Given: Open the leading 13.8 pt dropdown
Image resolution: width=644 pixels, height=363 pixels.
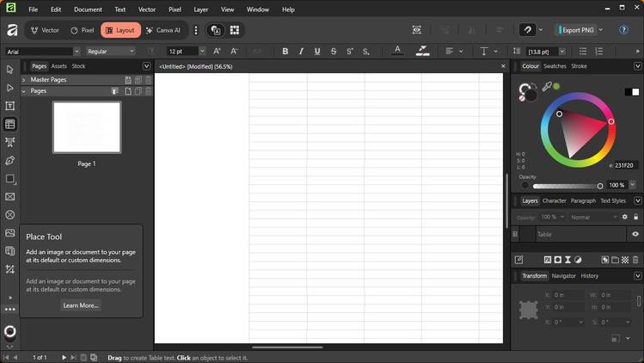Looking at the screenshot, I should click(561, 52).
